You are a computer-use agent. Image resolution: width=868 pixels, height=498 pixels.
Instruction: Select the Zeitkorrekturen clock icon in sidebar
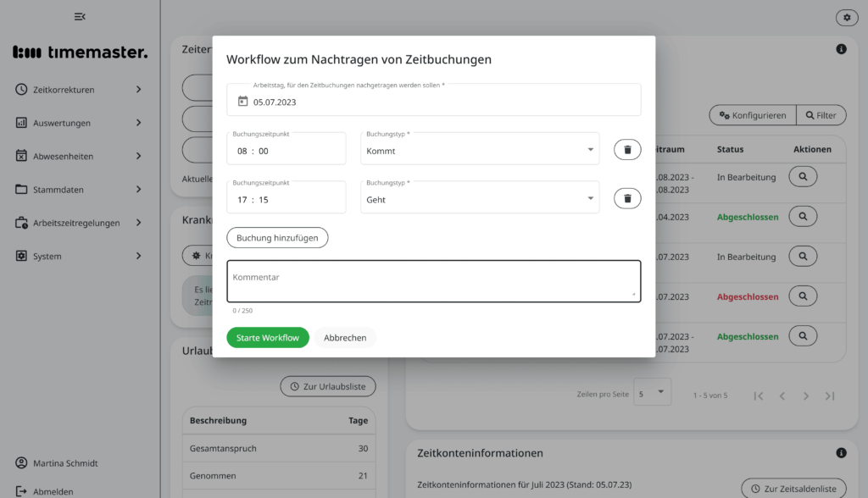[20, 89]
